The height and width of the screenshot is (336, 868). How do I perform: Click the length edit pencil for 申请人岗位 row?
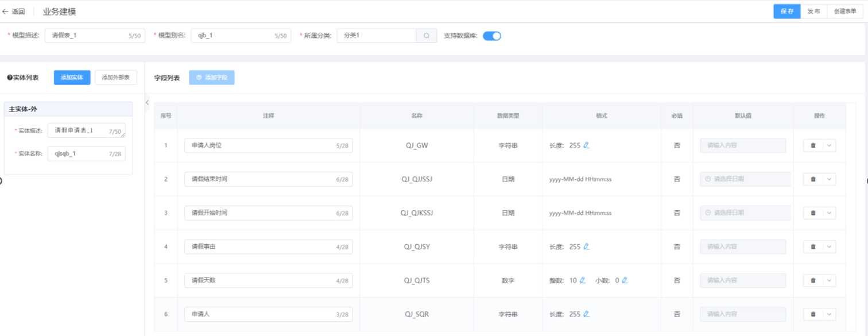tap(586, 145)
